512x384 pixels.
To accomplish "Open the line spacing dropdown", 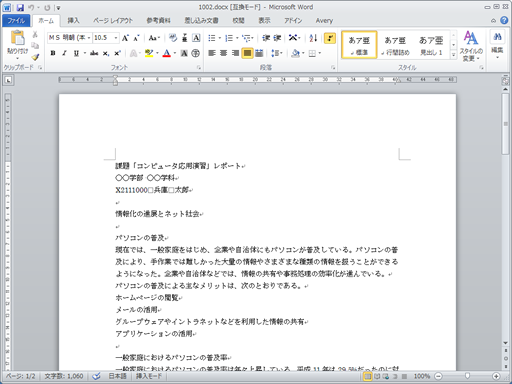I will 277,53.
